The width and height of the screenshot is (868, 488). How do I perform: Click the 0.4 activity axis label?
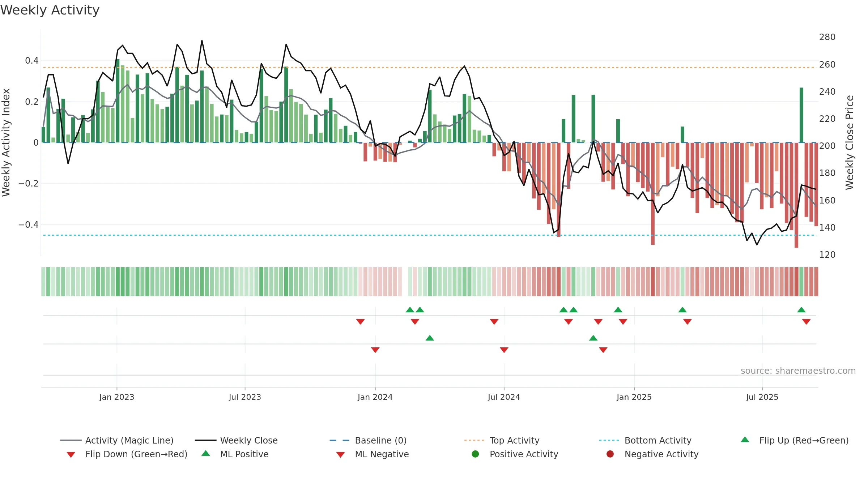click(32, 61)
